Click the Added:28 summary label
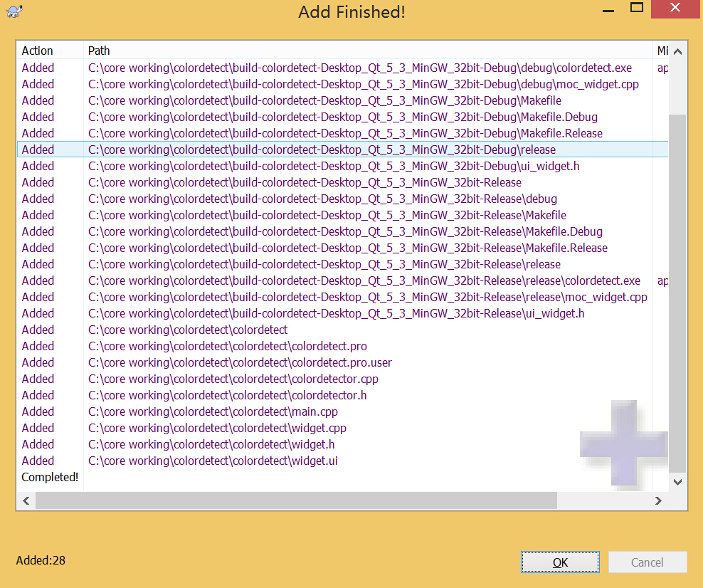Screen dimensions: 703x588 pos(41,561)
